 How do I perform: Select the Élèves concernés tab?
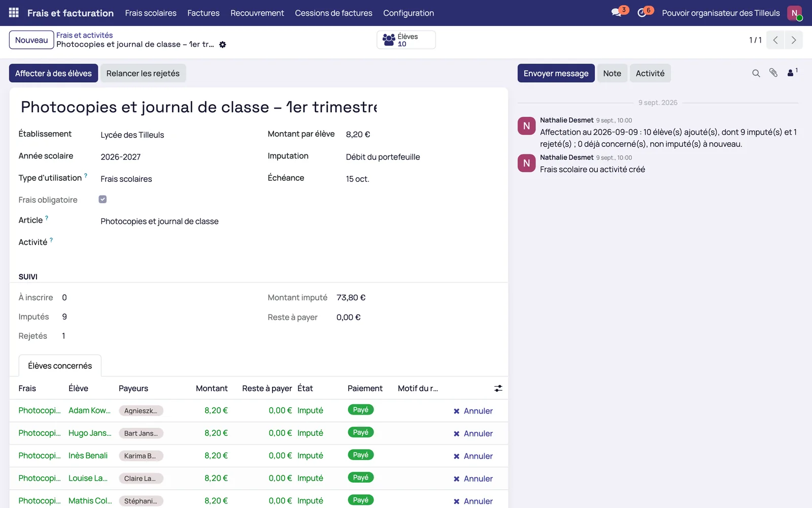(60, 366)
